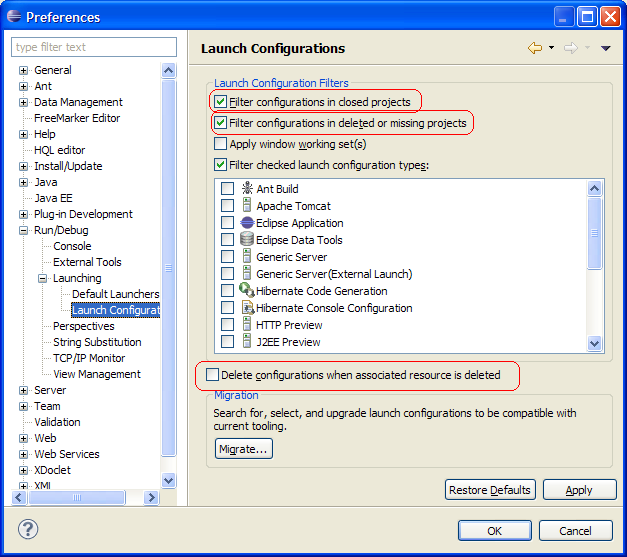Click the Hibernate Console Configuration icon
The image size is (627, 557).
[248, 307]
